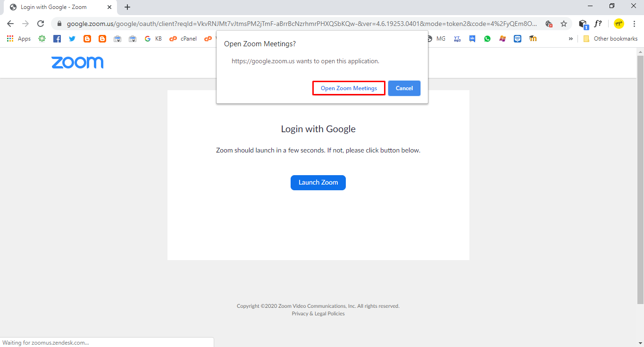Open the Apps bookmark shortcut
Screen dimensions: 644x347
pyautogui.click(x=19, y=39)
